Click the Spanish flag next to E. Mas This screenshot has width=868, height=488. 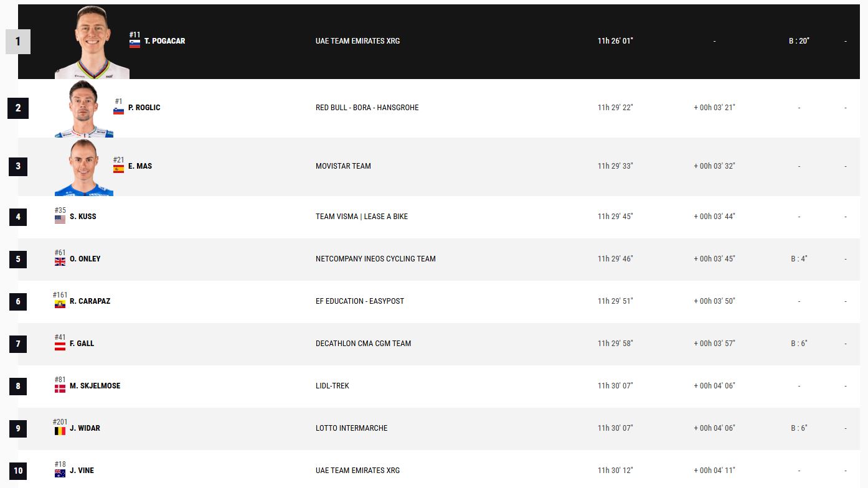(118, 169)
